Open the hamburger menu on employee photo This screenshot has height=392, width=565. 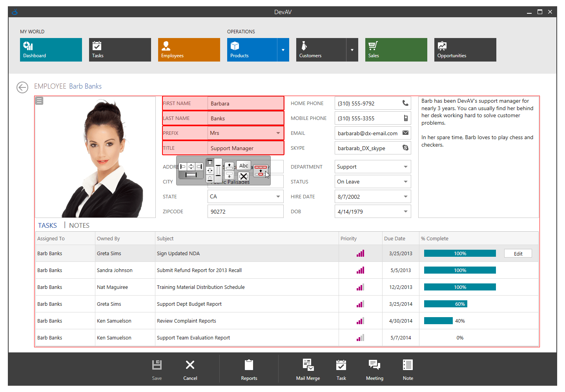pyautogui.click(x=39, y=101)
